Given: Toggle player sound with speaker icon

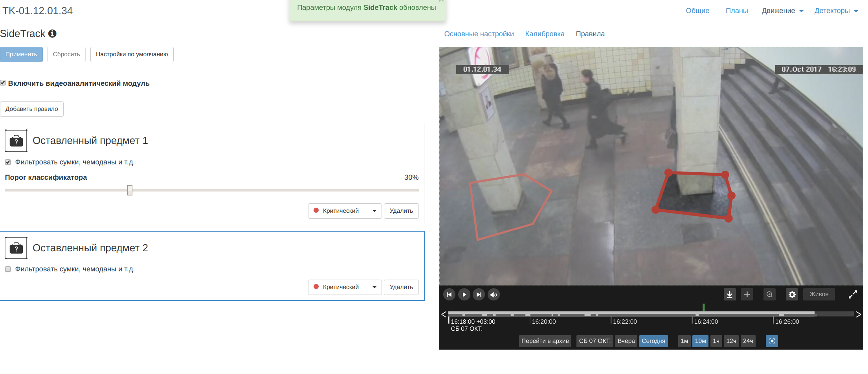Looking at the screenshot, I should point(494,295).
